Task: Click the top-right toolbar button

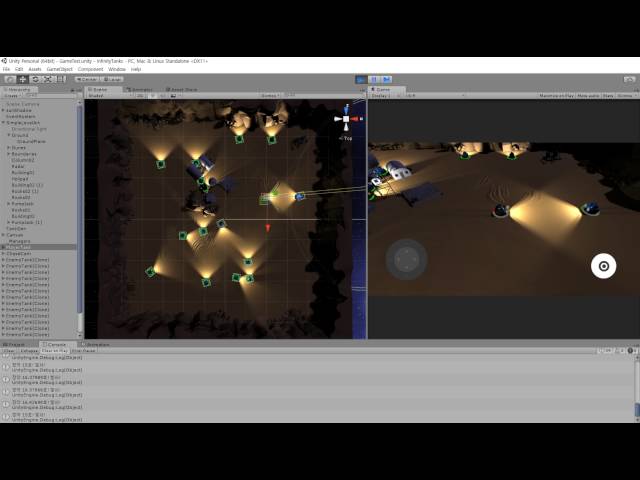Action: [629, 79]
